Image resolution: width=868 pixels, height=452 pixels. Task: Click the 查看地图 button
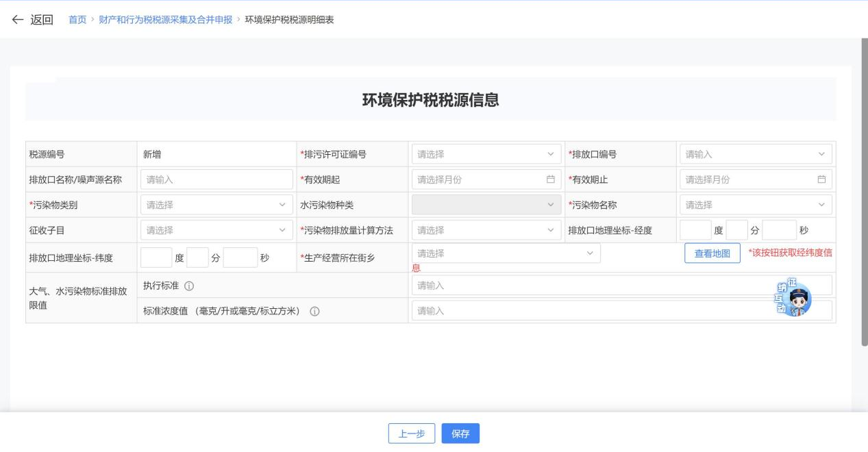click(x=712, y=253)
